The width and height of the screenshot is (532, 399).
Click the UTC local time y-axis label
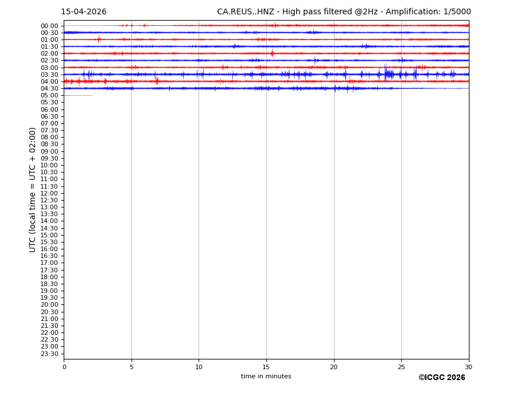[33, 190]
